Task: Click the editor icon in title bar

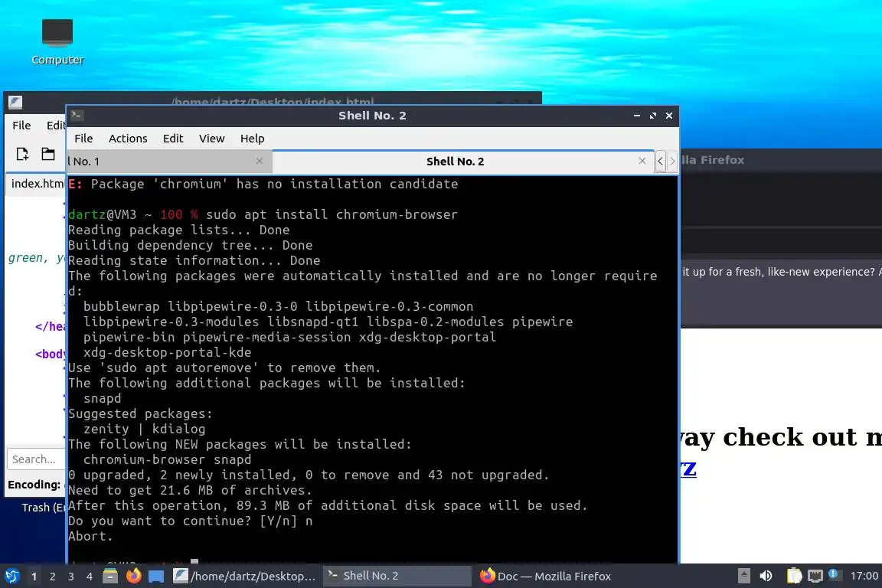Action: [15, 103]
